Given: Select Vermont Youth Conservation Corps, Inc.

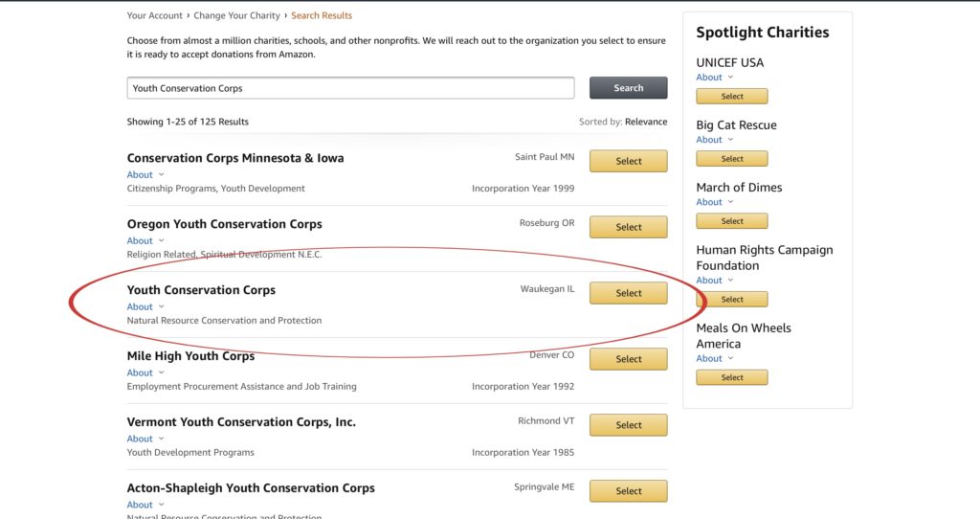Looking at the screenshot, I should pyautogui.click(x=628, y=425).
